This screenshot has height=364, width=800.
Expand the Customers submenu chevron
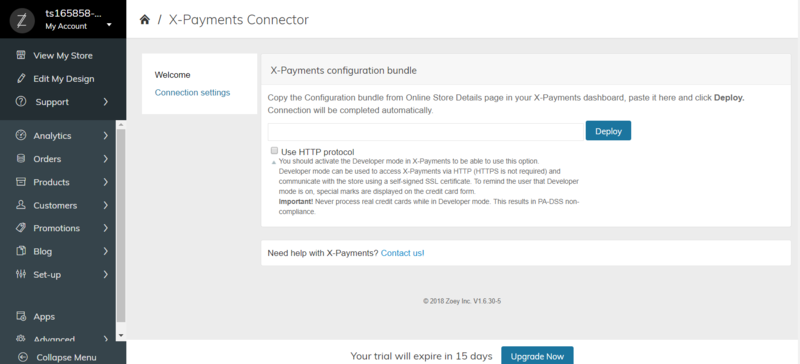click(x=106, y=205)
